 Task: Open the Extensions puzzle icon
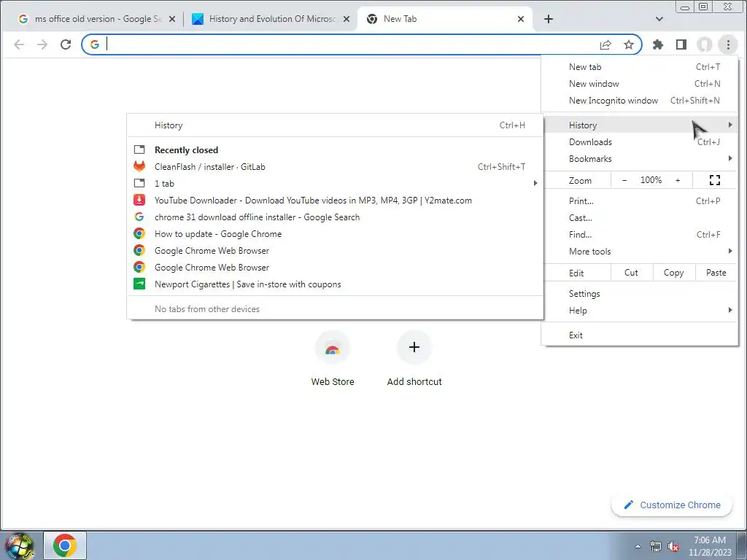658,44
